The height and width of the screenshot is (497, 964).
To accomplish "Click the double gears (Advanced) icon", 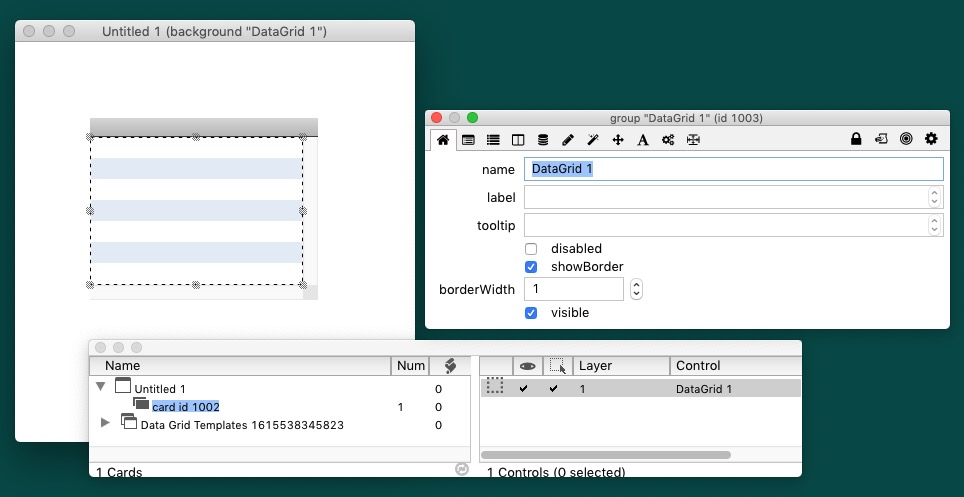I will (668, 140).
